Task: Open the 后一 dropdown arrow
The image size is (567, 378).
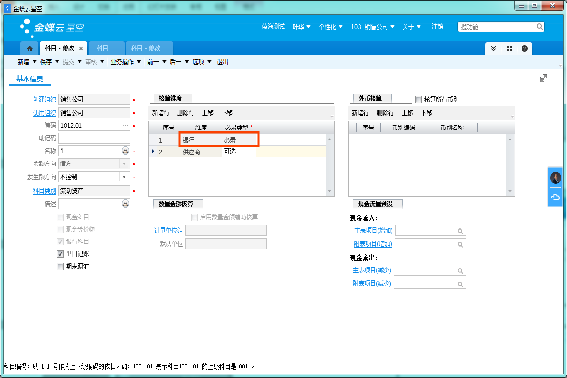Action: [187, 62]
